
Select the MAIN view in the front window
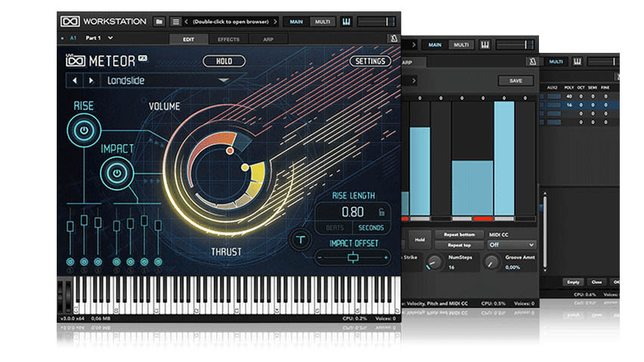pos(296,22)
